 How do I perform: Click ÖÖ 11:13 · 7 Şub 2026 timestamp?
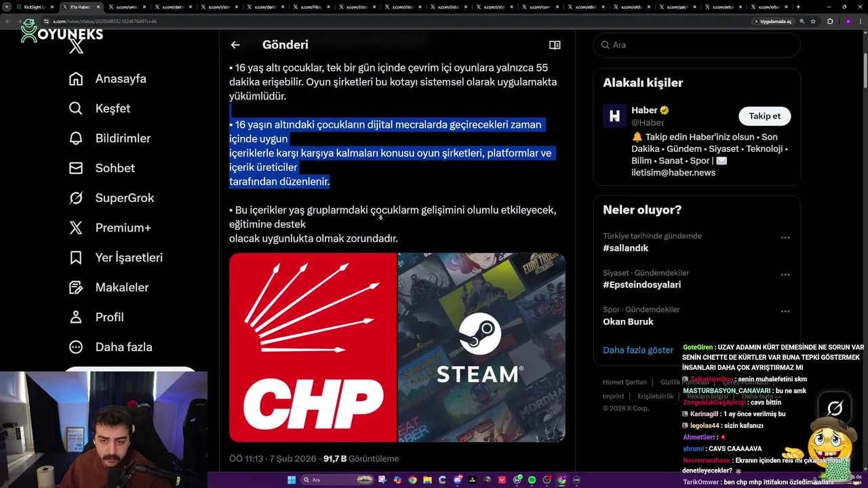[273, 459]
